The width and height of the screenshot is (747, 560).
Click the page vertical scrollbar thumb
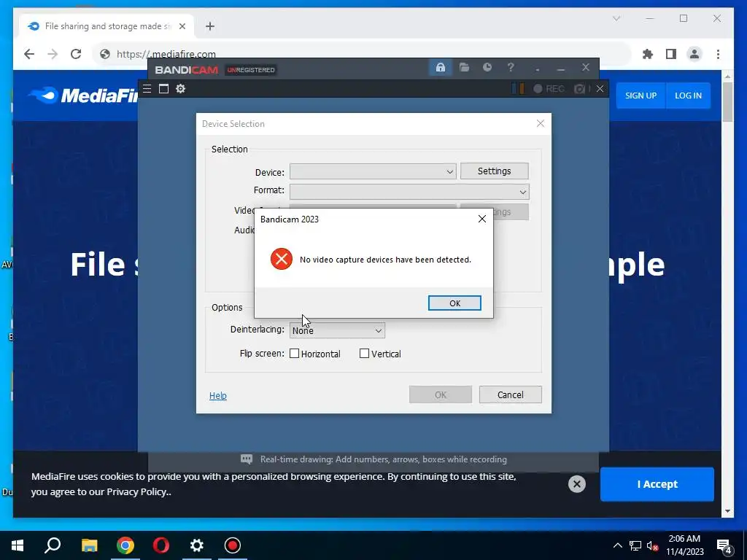point(727,101)
